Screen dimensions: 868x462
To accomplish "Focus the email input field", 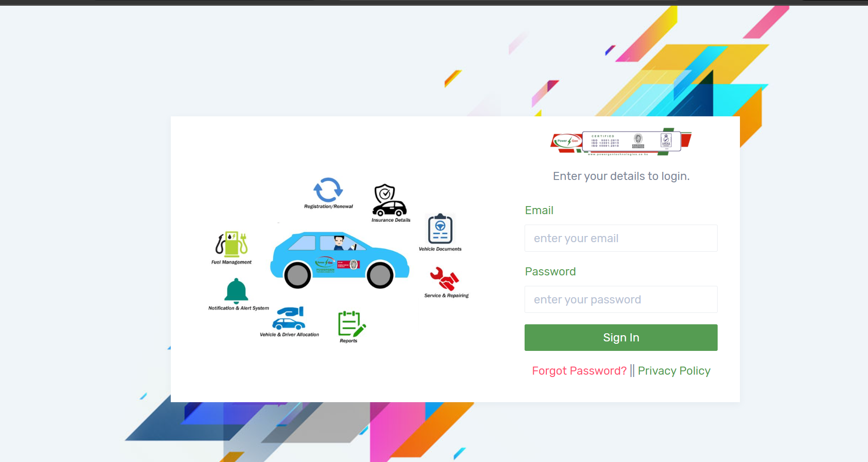I will 621,238.
